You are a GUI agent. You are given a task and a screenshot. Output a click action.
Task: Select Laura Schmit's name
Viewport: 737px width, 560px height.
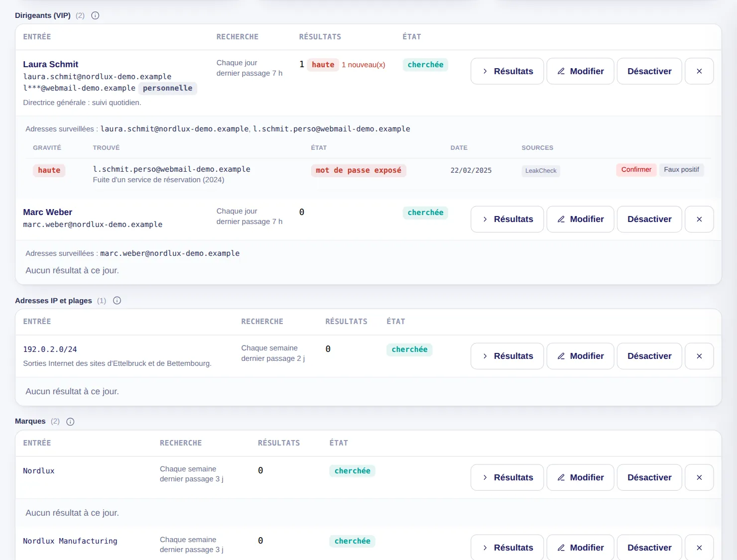(x=51, y=64)
